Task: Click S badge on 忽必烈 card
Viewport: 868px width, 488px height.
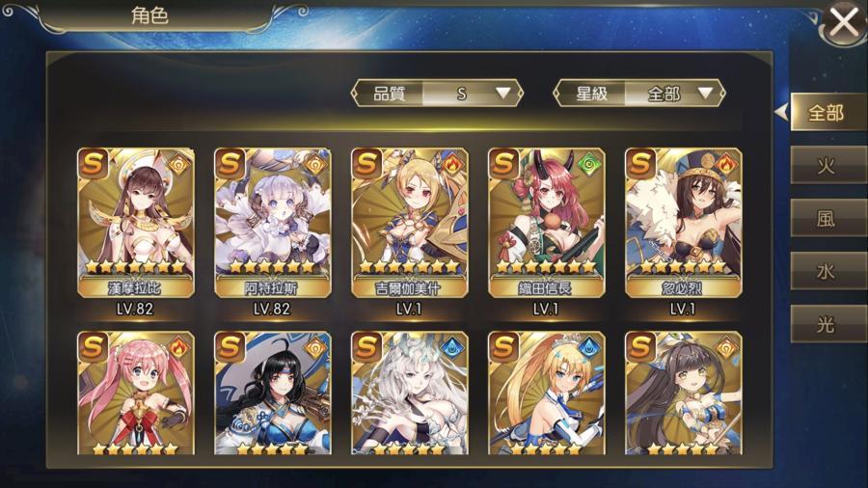Action: 641,164
